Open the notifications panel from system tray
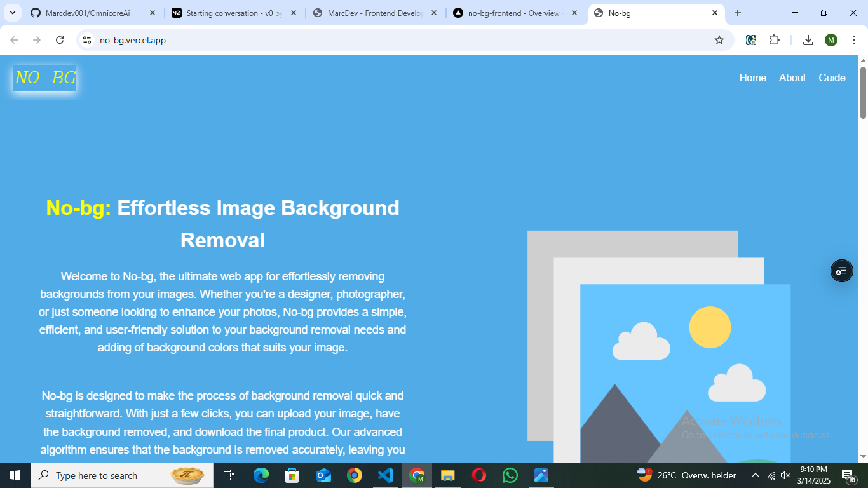This screenshot has height=488, width=868. tap(848, 475)
